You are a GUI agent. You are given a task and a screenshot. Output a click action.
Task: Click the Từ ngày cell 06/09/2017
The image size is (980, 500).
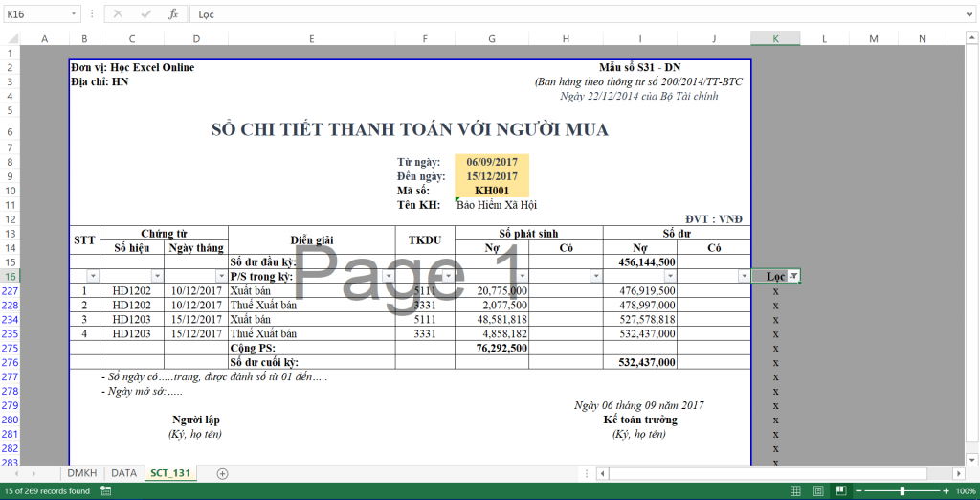[492, 162]
